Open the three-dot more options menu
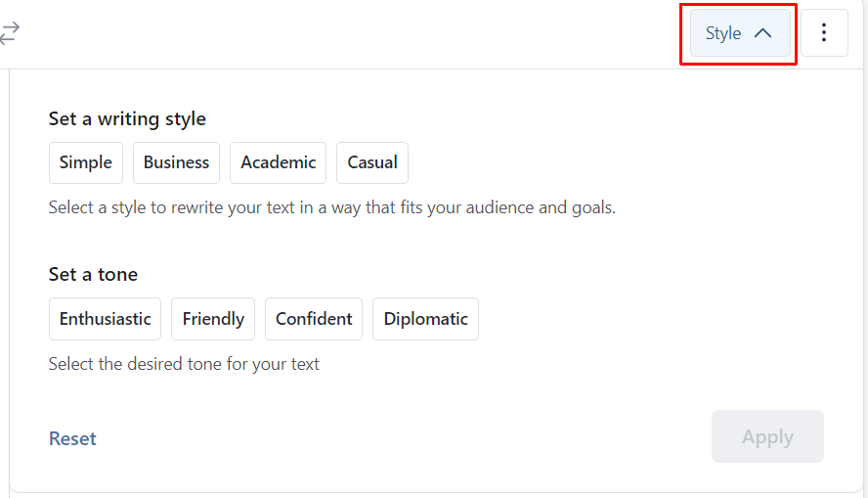The width and height of the screenshot is (868, 498). point(824,32)
